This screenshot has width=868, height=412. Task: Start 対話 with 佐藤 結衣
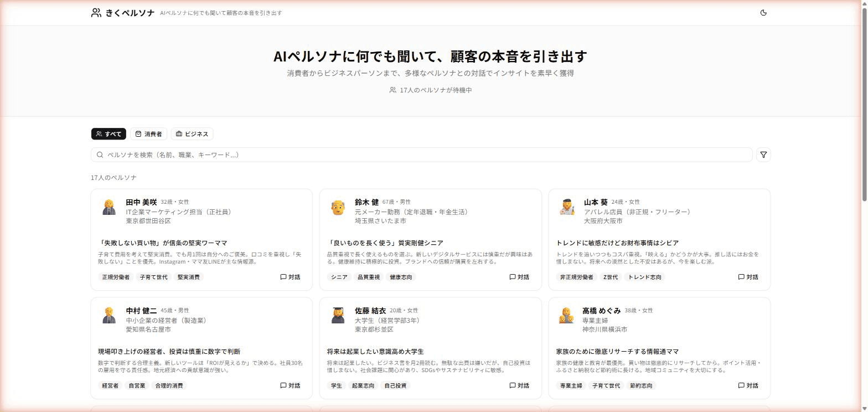(x=520, y=385)
